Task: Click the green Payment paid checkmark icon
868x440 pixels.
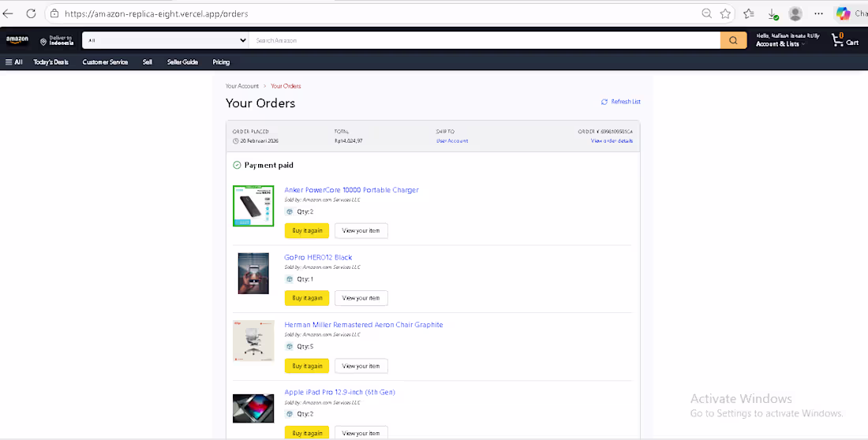Action: tap(237, 165)
